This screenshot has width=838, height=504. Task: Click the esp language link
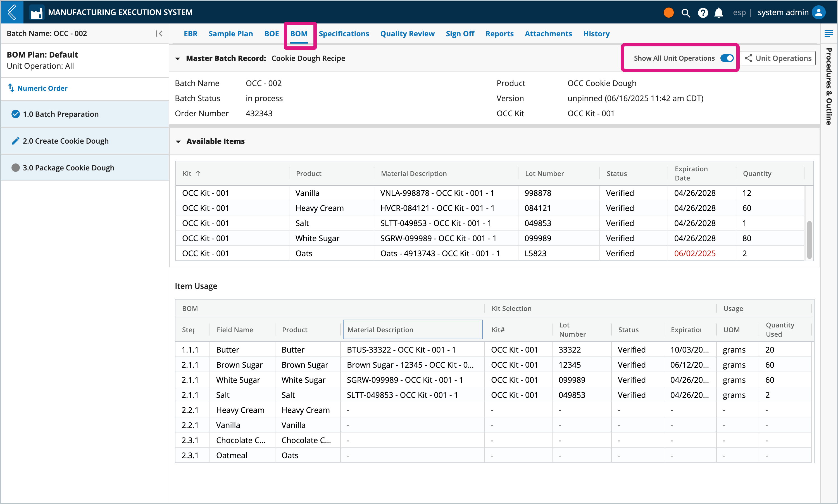pos(739,13)
